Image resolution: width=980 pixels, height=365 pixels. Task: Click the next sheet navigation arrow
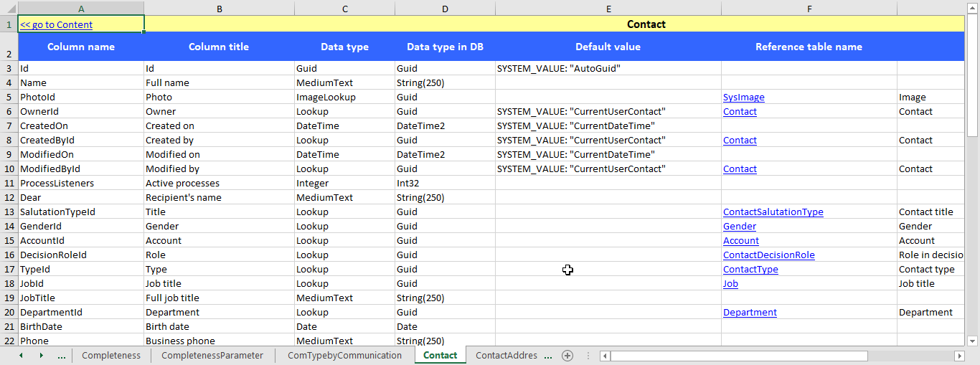(x=41, y=356)
